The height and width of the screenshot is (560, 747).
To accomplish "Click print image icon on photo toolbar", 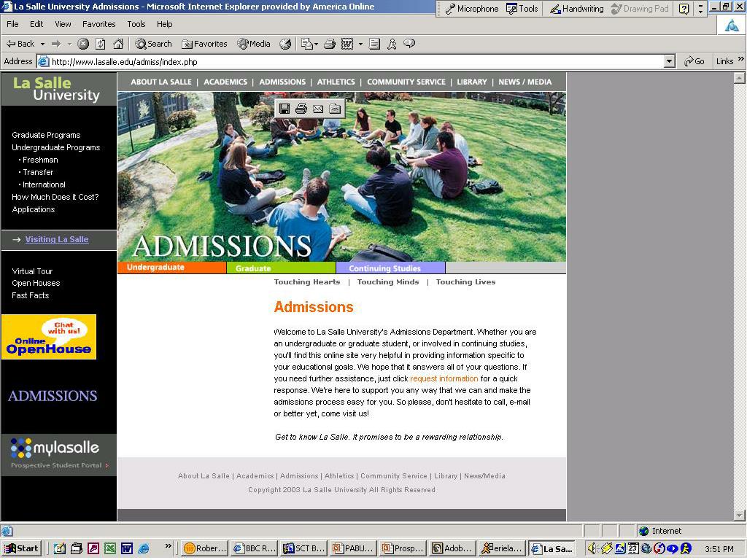I will tap(301, 109).
